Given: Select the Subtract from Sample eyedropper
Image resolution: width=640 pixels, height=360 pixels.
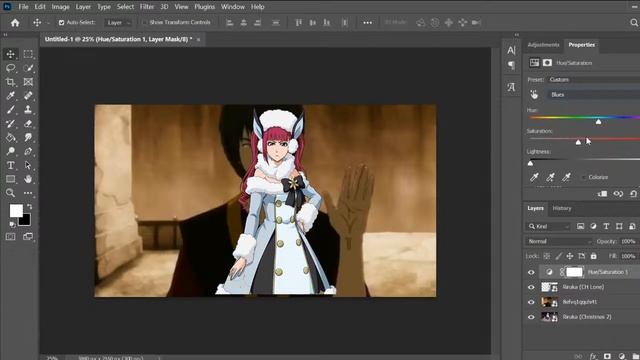Looking at the screenshot, I should 566,177.
